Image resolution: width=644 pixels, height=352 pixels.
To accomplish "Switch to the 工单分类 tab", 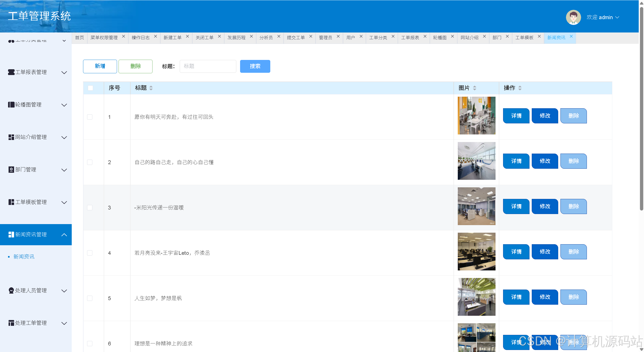I will pyautogui.click(x=378, y=38).
